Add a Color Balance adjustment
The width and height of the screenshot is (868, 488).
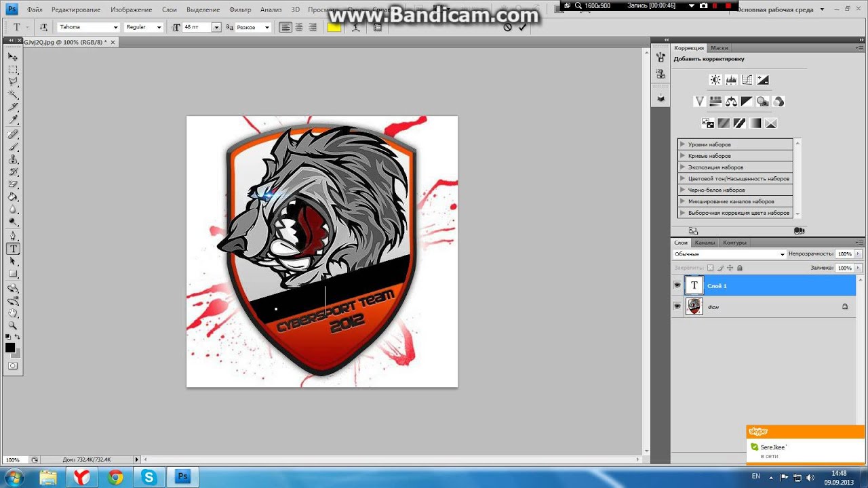(731, 102)
